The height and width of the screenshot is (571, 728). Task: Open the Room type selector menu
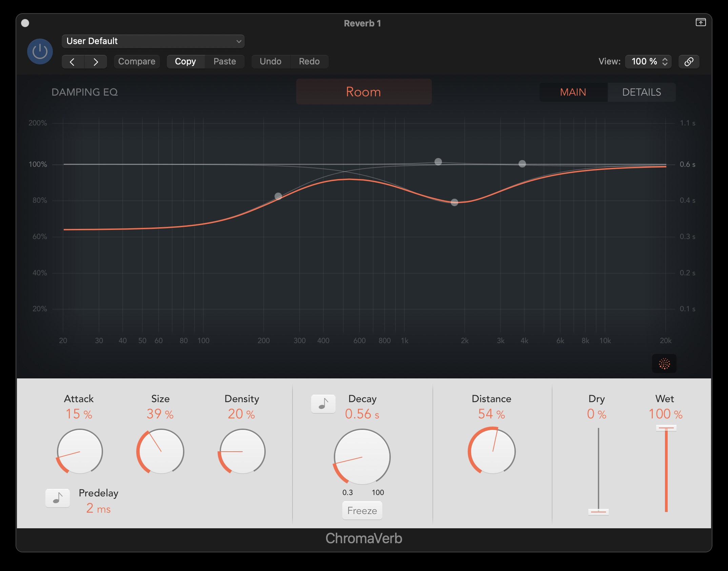pyautogui.click(x=364, y=92)
